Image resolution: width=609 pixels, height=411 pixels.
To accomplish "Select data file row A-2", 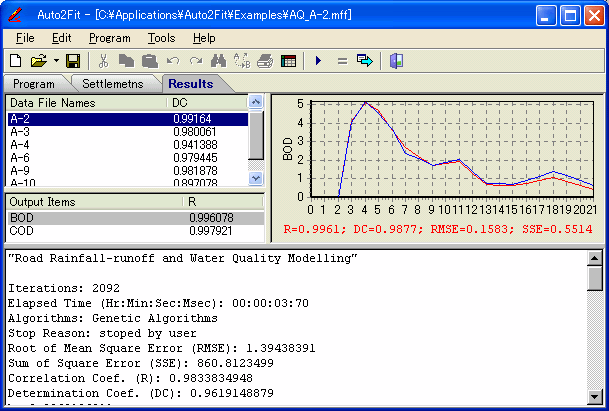I will tap(128, 119).
